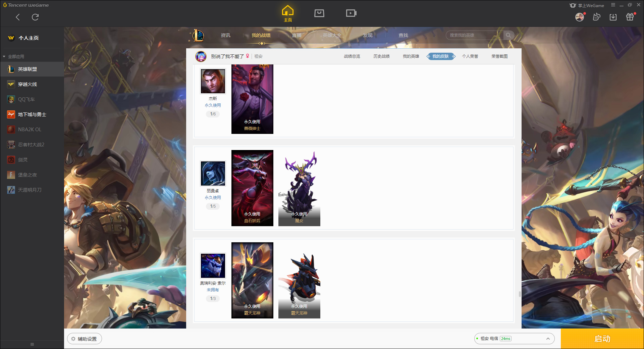Switch to 战绩总览 sub-tab
Screen dimensions: 644x349
tap(352, 56)
